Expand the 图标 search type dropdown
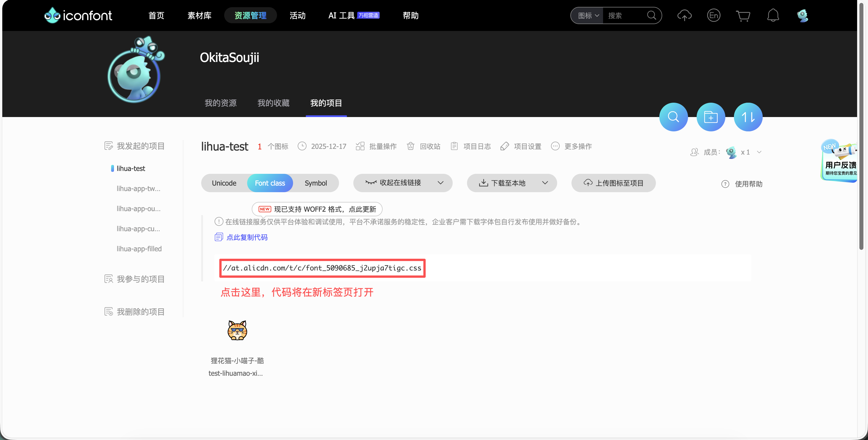 588,15
